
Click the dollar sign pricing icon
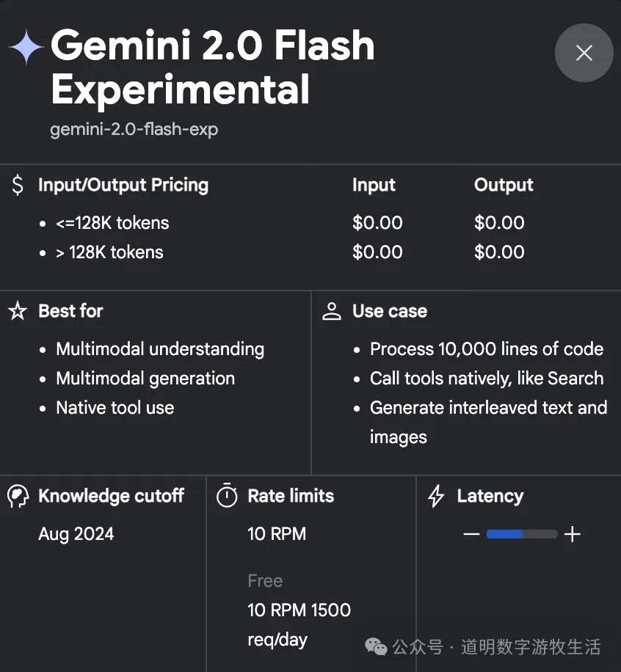coord(17,186)
